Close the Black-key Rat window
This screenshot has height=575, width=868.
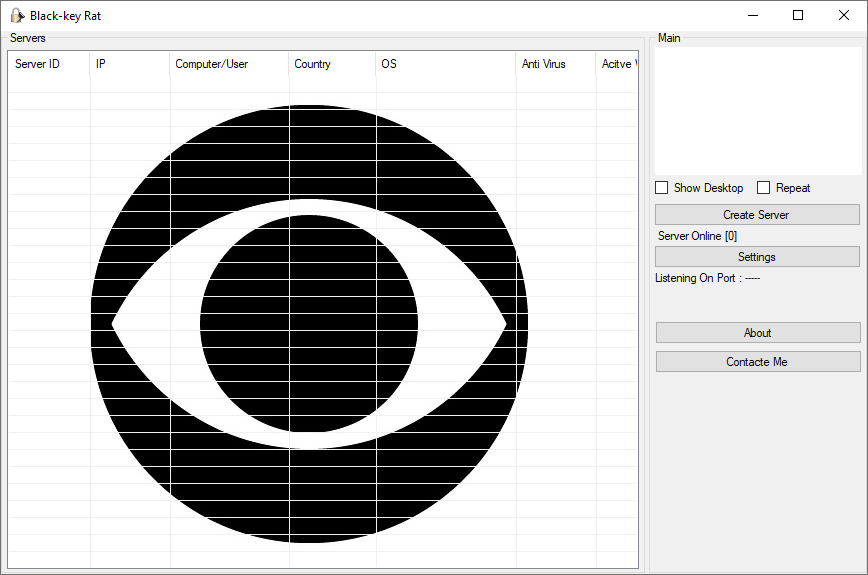844,15
